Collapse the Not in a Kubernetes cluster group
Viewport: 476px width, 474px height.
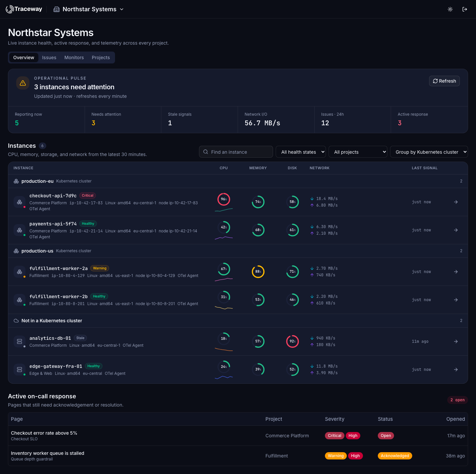click(x=238, y=321)
